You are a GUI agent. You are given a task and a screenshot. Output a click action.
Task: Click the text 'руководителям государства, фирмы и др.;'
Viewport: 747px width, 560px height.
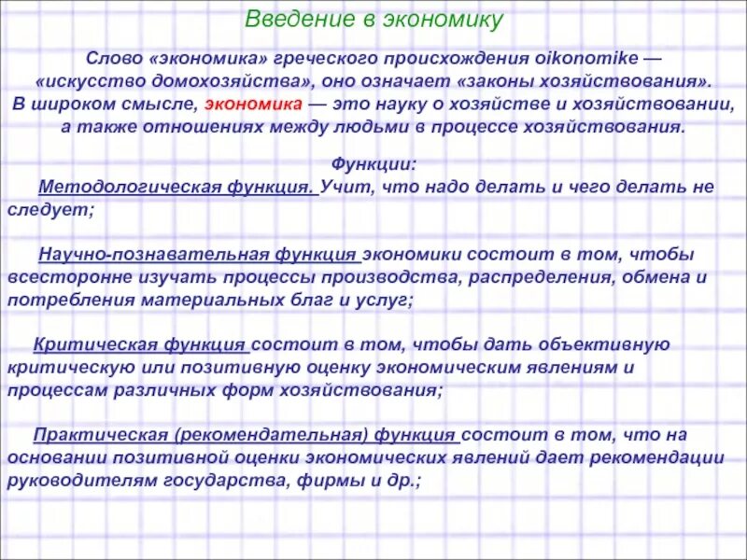pos(215,481)
